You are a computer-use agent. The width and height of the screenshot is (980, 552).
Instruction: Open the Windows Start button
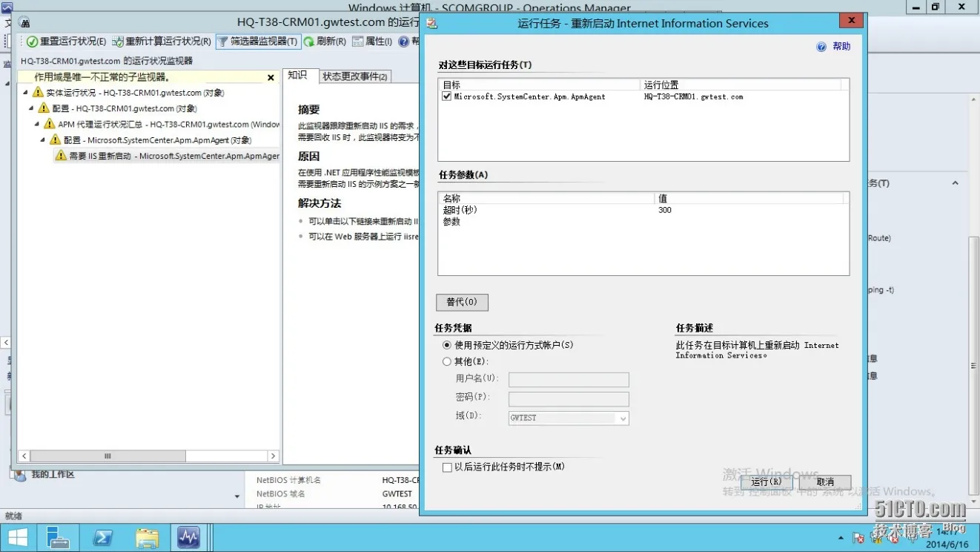(x=18, y=538)
